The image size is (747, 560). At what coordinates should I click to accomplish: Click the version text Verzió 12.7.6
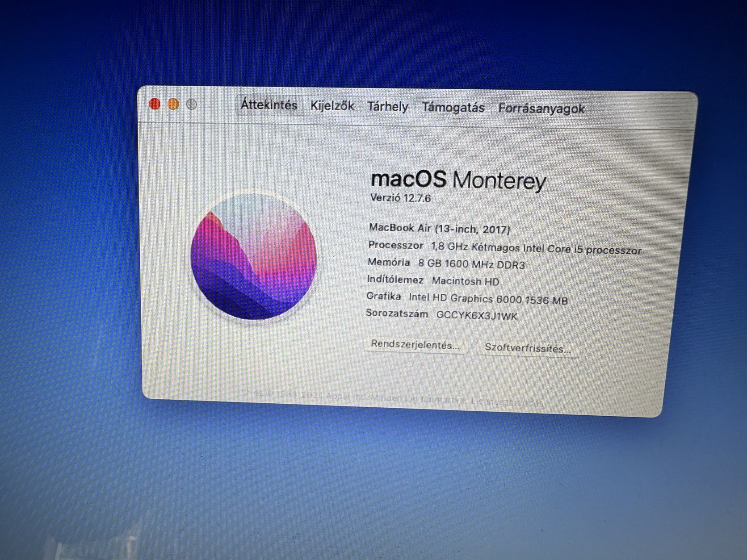(x=400, y=198)
